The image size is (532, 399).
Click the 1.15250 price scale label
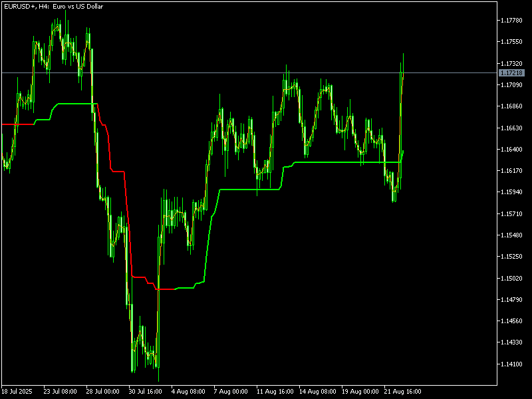coord(511,257)
